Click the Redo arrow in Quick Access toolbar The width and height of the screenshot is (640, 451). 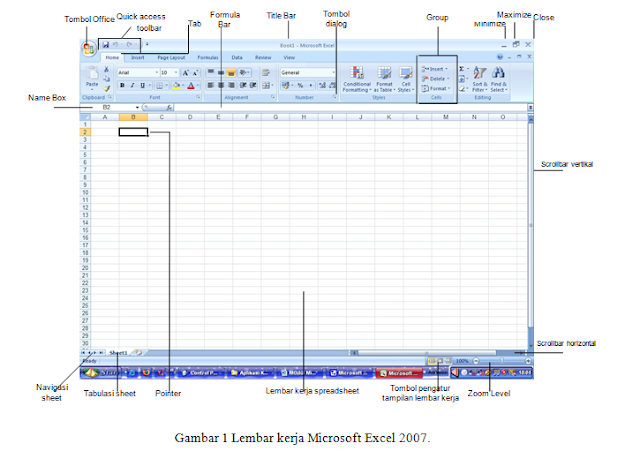(x=129, y=44)
